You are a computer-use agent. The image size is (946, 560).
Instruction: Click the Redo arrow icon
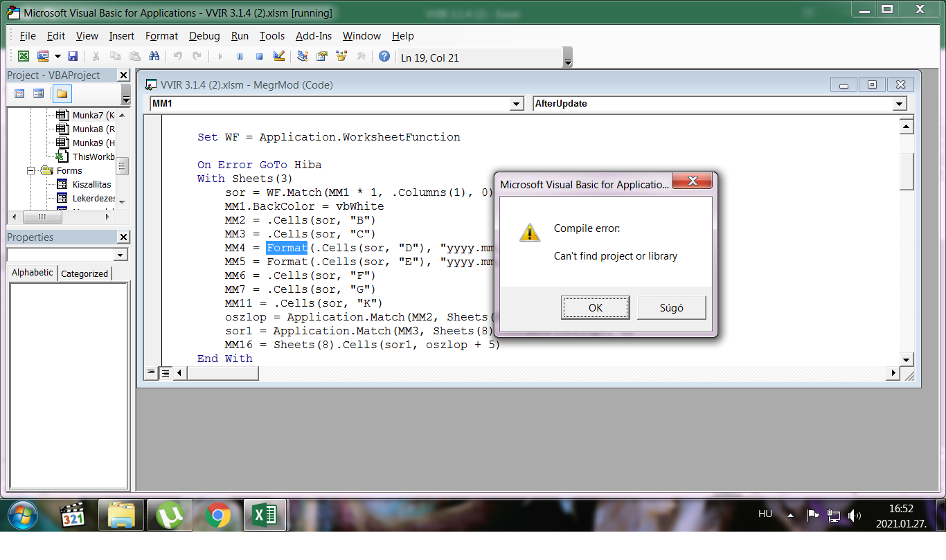[197, 57]
